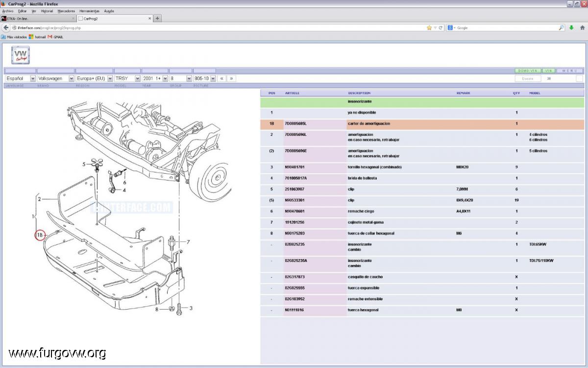Open the downloads green arrow icon

tap(571, 27)
